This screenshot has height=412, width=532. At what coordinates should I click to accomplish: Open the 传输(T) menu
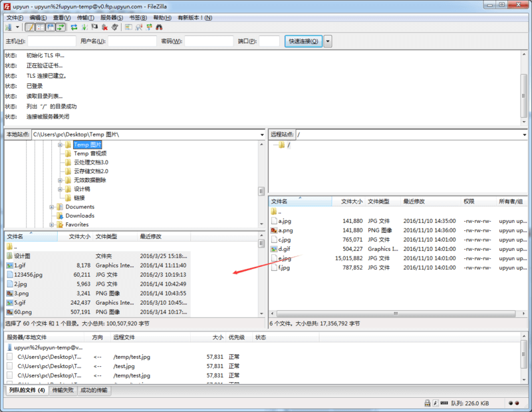[86, 18]
